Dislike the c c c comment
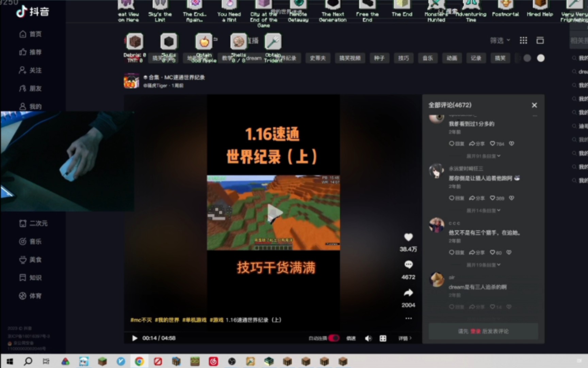Screen dimensions: 588x368 coord(509,252)
